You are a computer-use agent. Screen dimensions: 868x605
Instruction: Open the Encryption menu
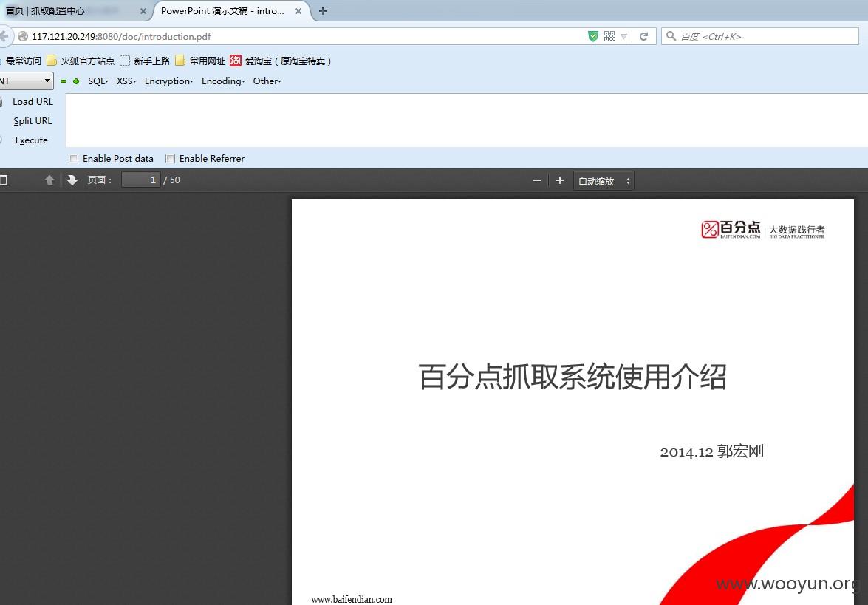tap(169, 81)
